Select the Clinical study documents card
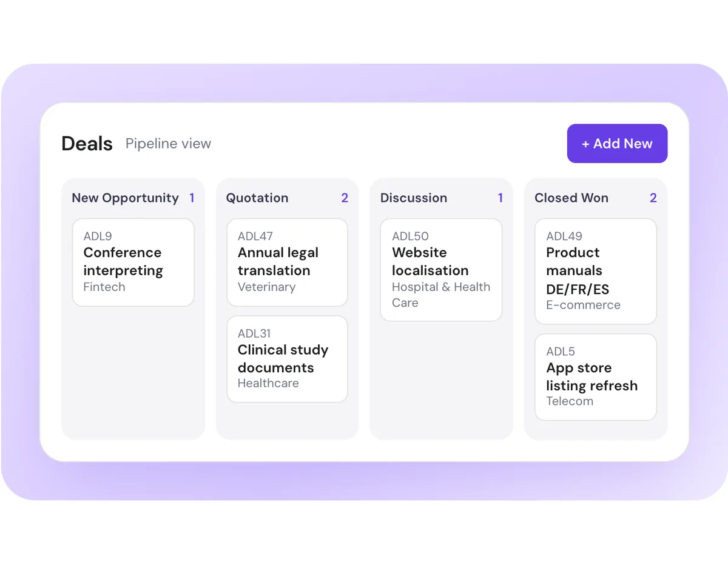728x565 pixels. [288, 359]
